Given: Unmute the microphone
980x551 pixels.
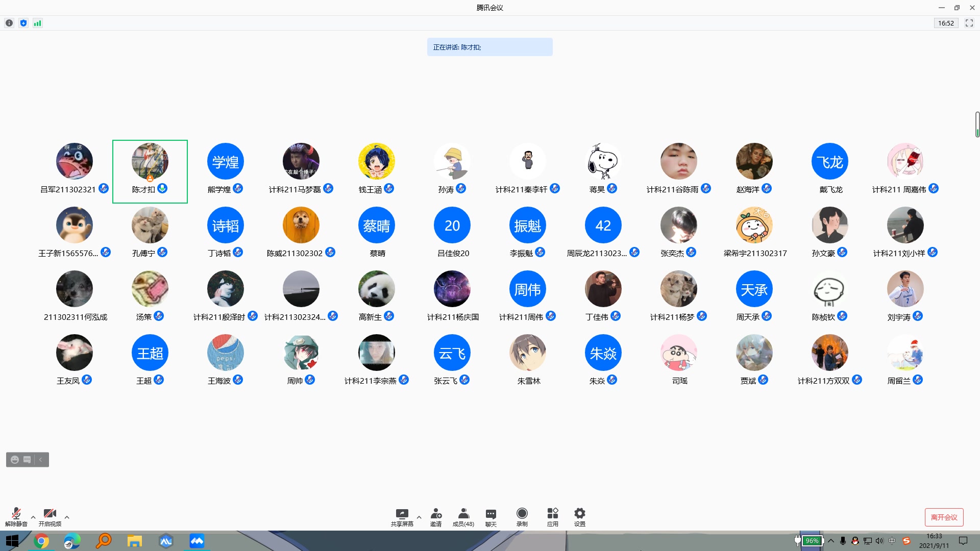Looking at the screenshot, I should click(x=16, y=516).
